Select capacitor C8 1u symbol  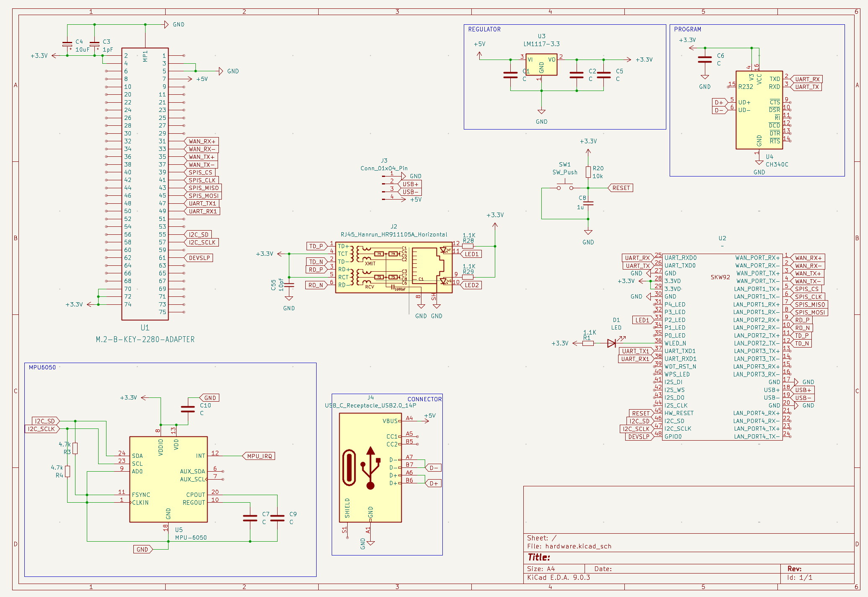coord(588,203)
